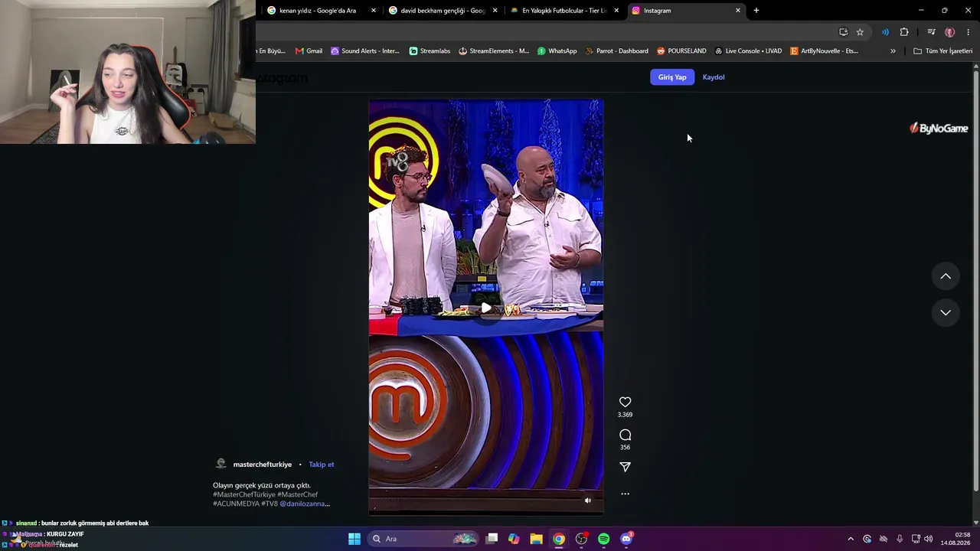The height and width of the screenshot is (551, 980).
Task: Open the @danilozanna mention link
Action: pyautogui.click(x=305, y=504)
